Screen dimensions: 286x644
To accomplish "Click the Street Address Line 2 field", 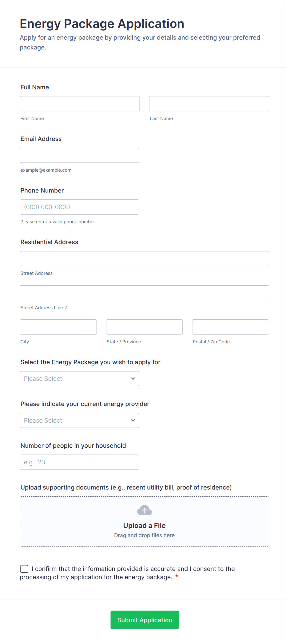I will [x=144, y=293].
